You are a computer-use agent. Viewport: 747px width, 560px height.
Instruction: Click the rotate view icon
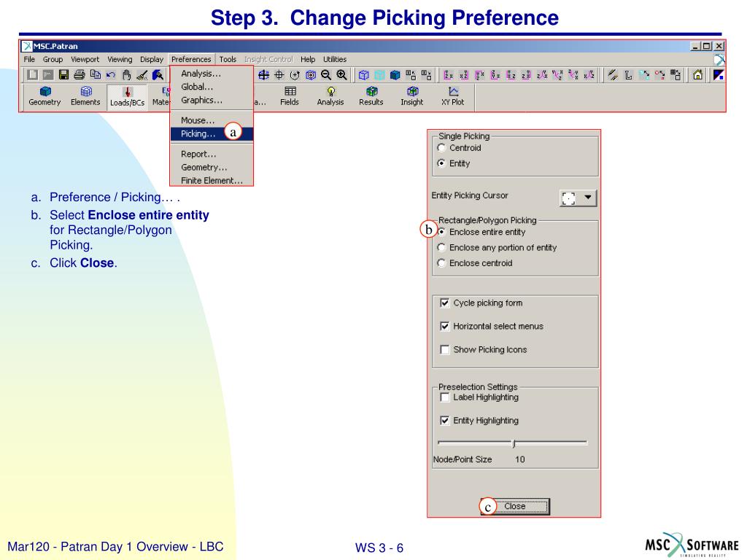[x=295, y=75]
